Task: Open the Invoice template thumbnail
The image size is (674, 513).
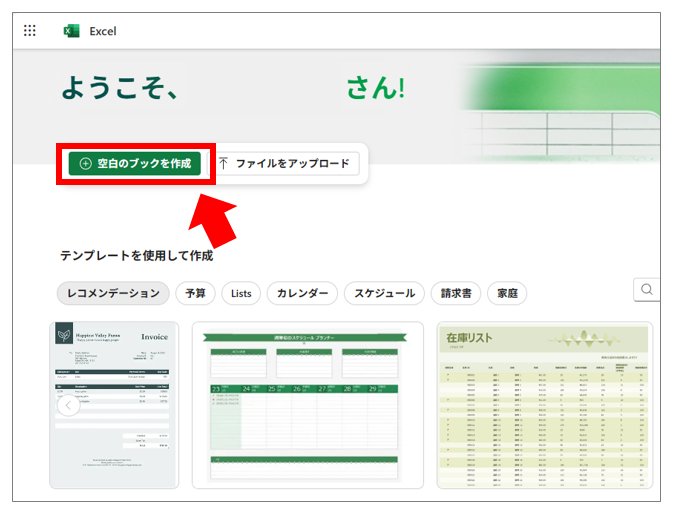Action: (114, 405)
